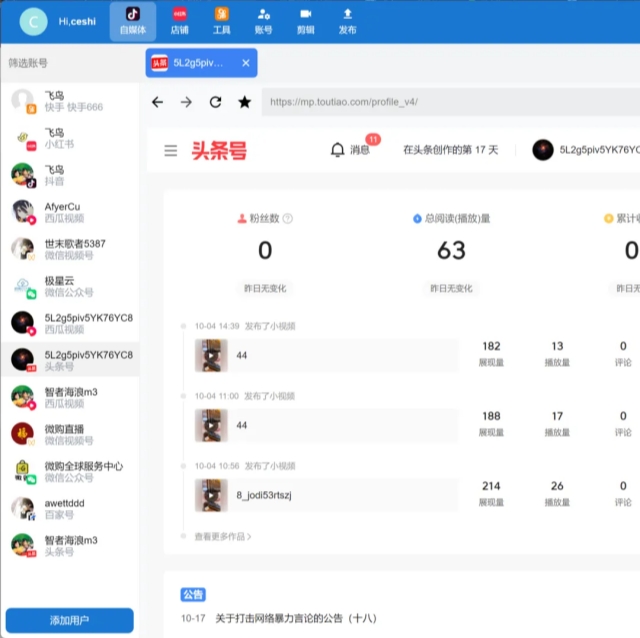The height and width of the screenshot is (638, 640).
Task: Click the mp.toutiao.com address bar
Action: (x=451, y=102)
